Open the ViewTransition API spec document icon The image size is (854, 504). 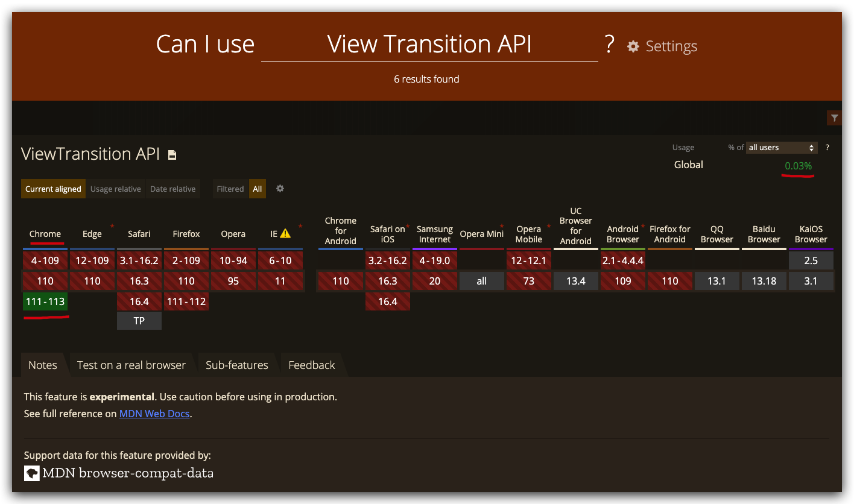pos(172,155)
